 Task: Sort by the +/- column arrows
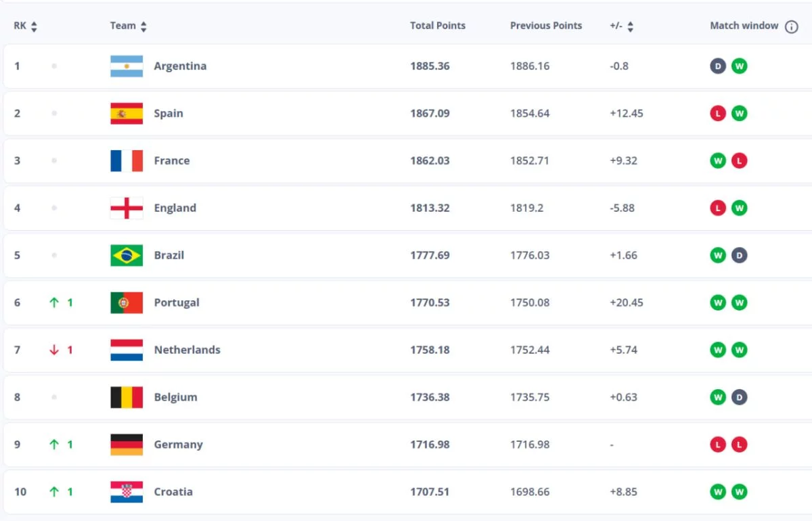coord(631,26)
